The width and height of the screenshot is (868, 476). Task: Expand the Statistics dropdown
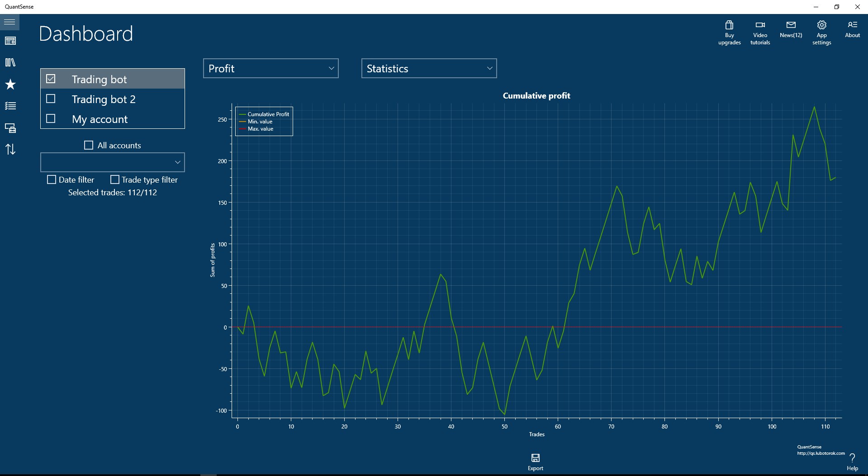tap(428, 68)
